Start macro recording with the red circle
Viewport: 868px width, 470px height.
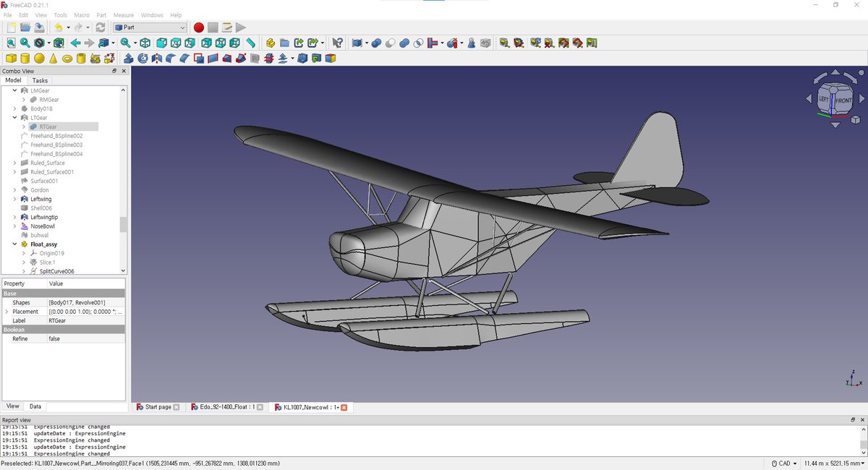(199, 27)
